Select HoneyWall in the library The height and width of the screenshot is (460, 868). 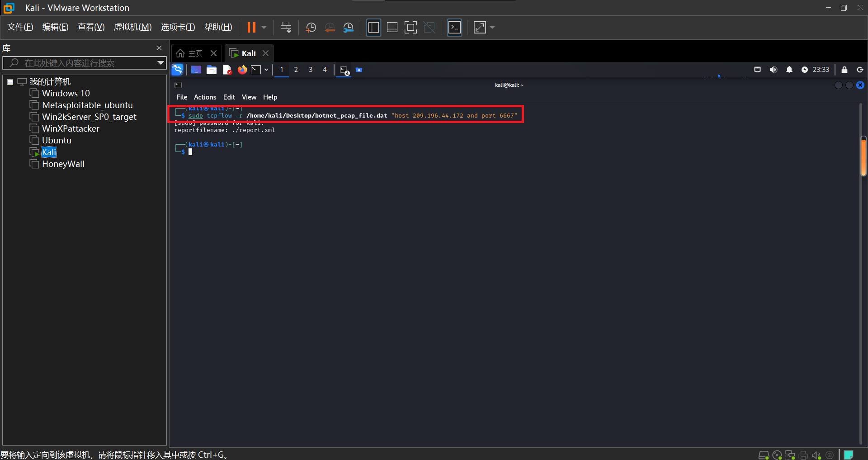tap(63, 164)
